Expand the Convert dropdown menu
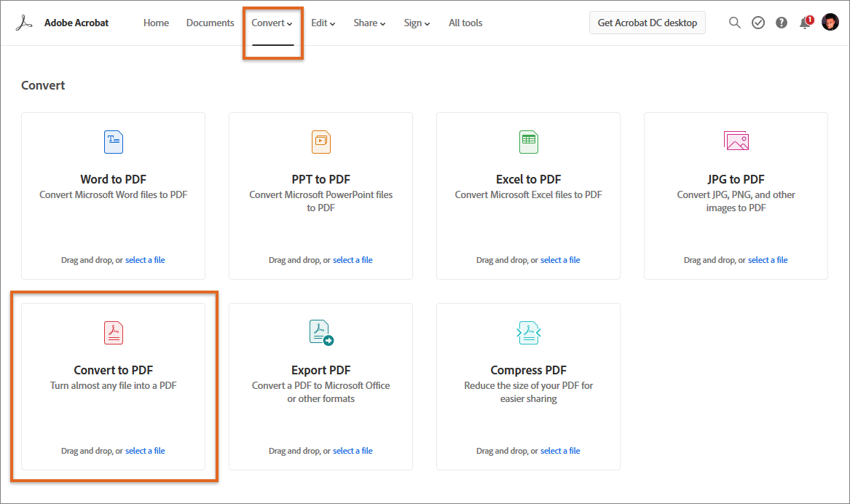This screenshot has height=504, width=850. [272, 23]
